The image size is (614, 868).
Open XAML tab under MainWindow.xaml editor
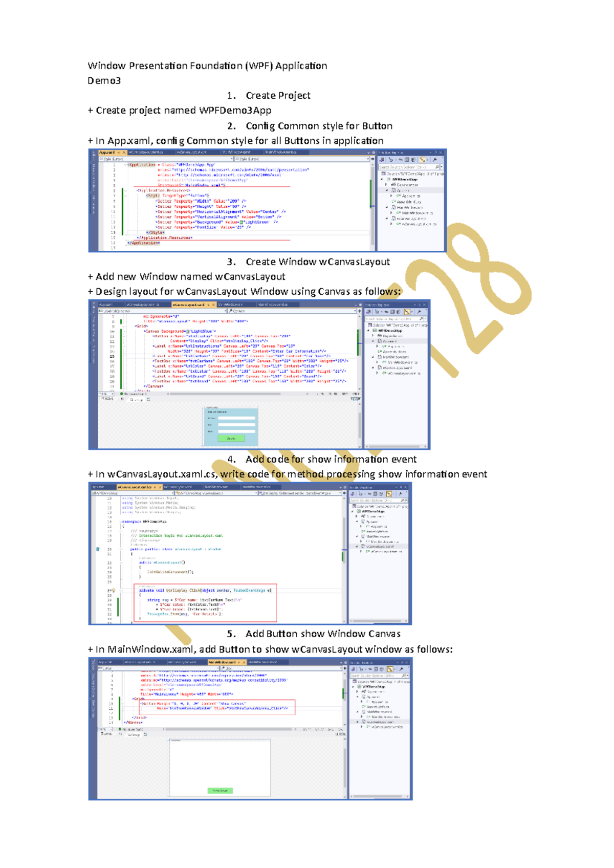click(106, 734)
